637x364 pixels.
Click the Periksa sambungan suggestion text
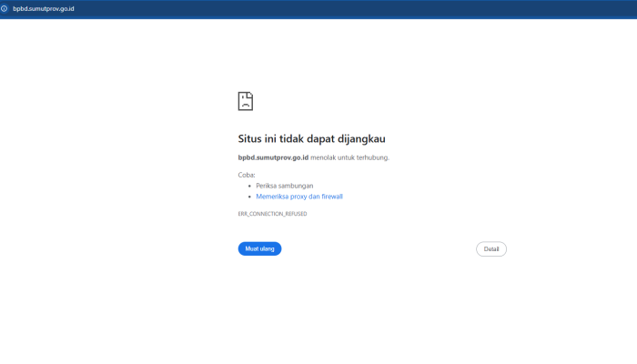tap(284, 186)
